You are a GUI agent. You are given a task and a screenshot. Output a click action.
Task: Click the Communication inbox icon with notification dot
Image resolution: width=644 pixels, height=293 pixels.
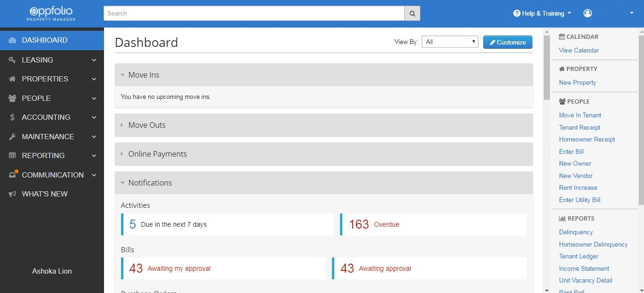tap(13, 174)
